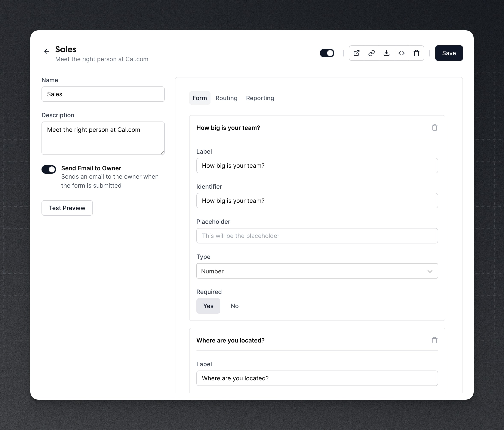Click the Save button
The height and width of the screenshot is (430, 504).
click(449, 53)
